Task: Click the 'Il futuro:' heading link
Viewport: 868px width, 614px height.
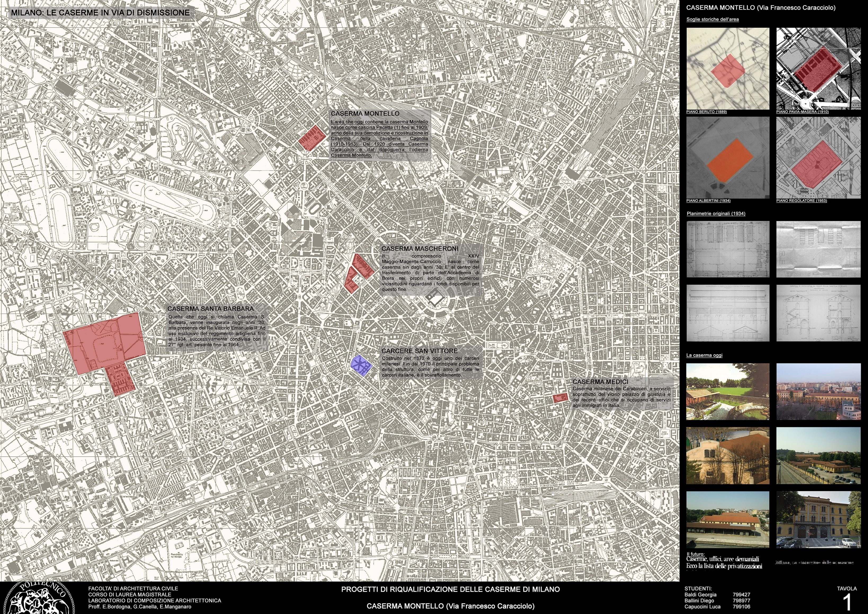Action: (695, 554)
